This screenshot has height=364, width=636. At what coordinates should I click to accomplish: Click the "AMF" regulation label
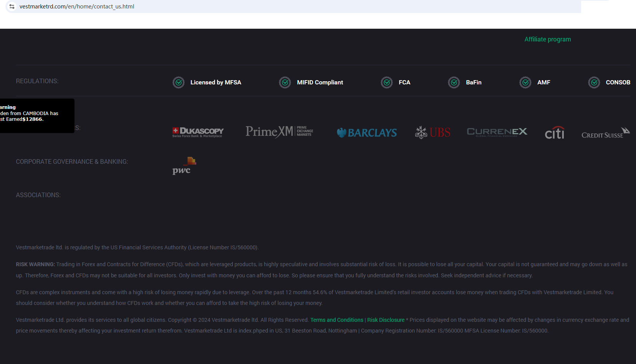coord(544,82)
